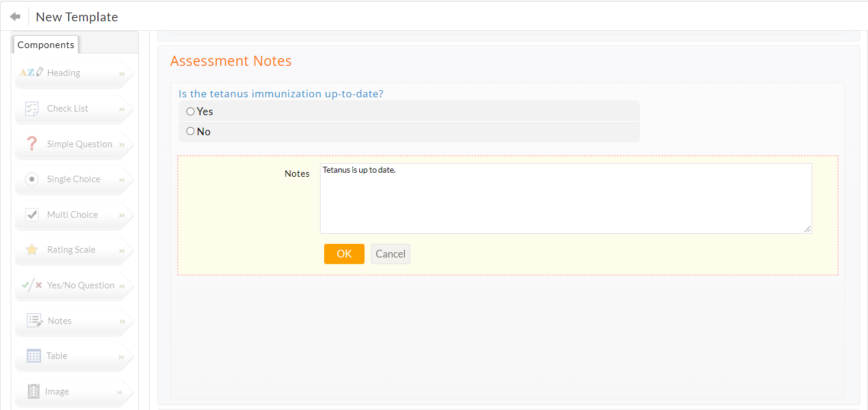
Task: Pick the Simple Question mark icon
Action: coord(32,144)
